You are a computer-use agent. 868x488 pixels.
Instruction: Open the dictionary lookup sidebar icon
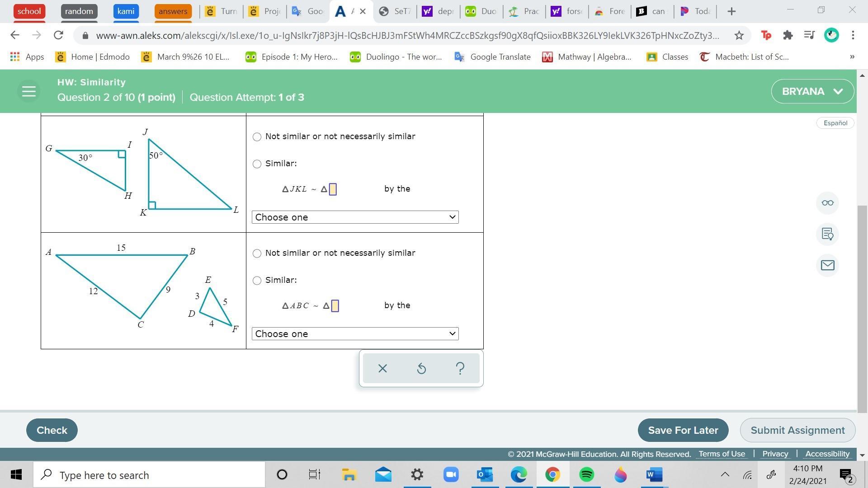pos(827,234)
